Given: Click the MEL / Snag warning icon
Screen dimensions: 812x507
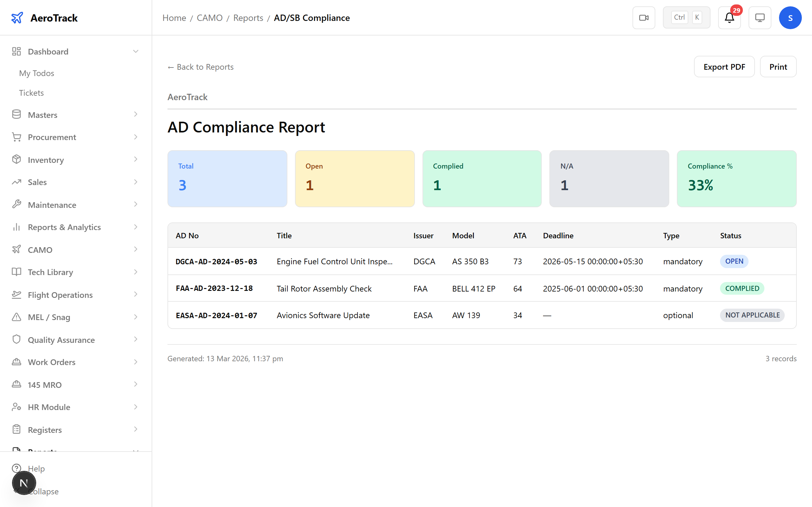Looking at the screenshot, I should coord(16,317).
